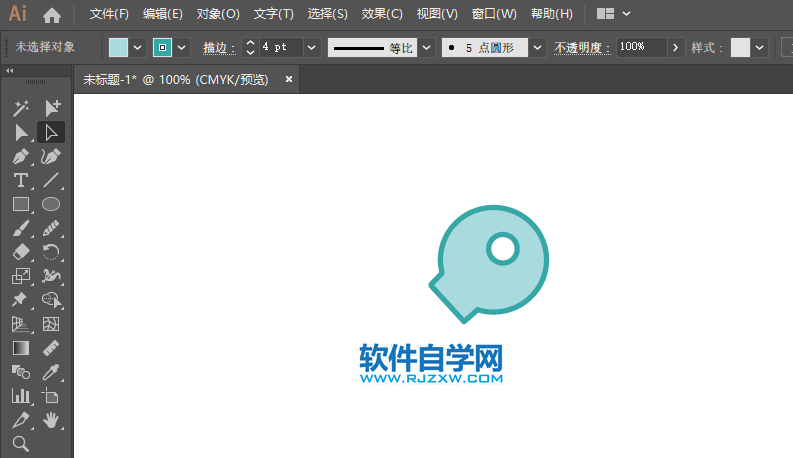This screenshot has height=458, width=793.
Task: Select the Type tool
Action: [21, 180]
